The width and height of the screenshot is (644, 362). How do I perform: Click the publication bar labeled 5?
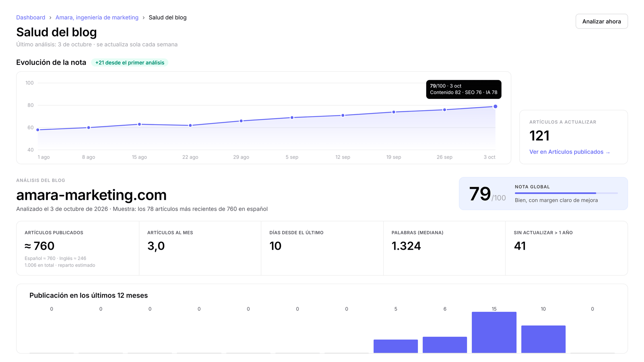(x=396, y=346)
